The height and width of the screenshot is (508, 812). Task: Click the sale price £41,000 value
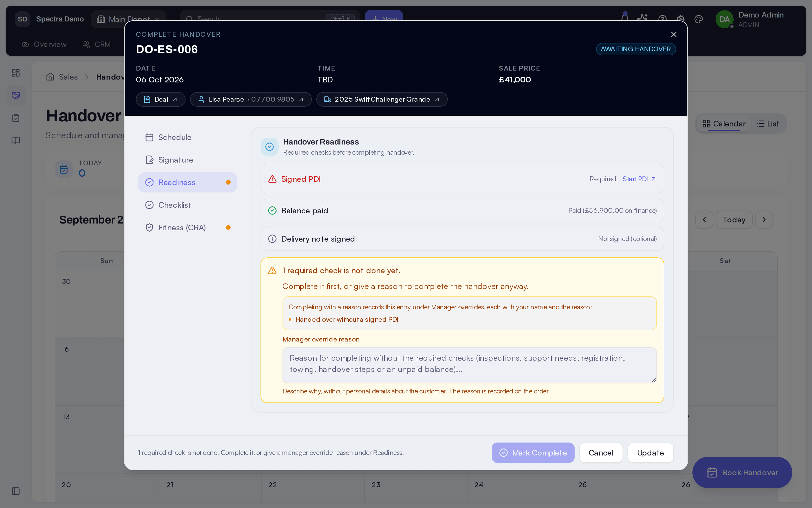tap(514, 80)
